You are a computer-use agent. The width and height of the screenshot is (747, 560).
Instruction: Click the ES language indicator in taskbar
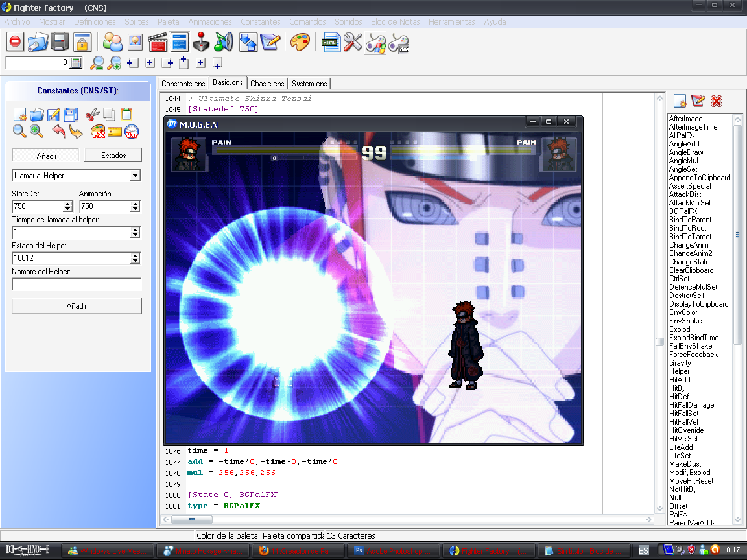pyautogui.click(x=644, y=551)
